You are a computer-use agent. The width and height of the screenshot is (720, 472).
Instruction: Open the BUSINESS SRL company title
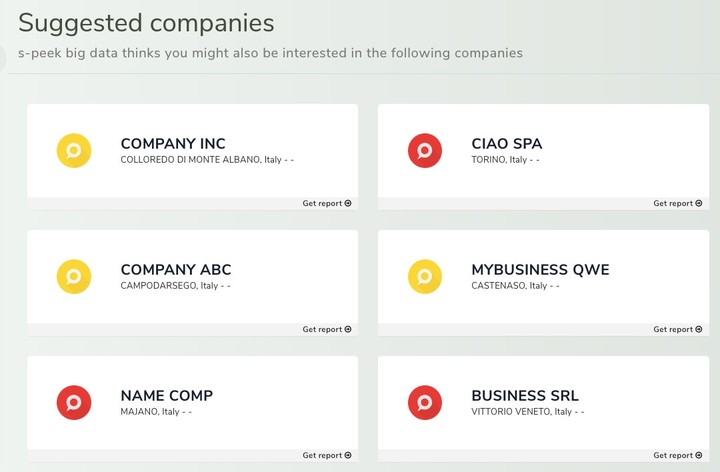click(525, 396)
